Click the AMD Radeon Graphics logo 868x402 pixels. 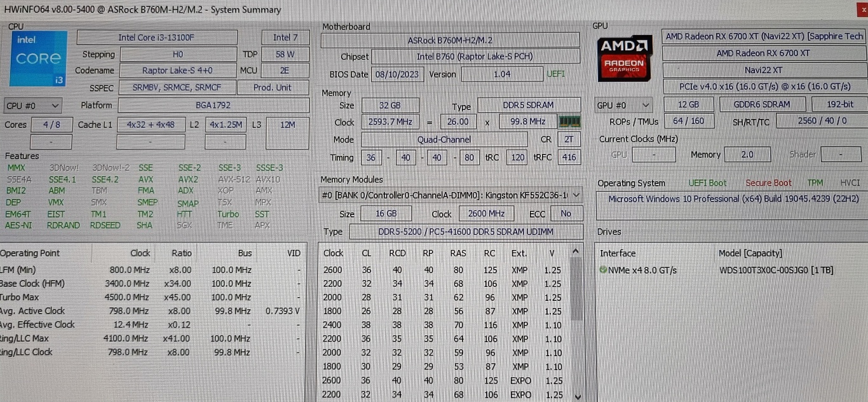(624, 58)
